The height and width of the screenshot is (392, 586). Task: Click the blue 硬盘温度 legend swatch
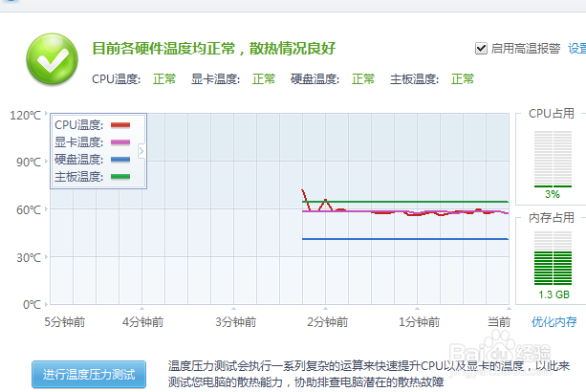120,160
